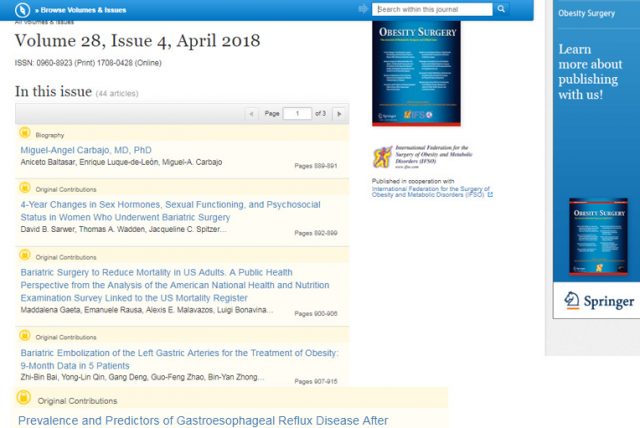Go to the previous page of articles
Image resolution: width=640 pixels, height=428 pixels.
pos(251,114)
